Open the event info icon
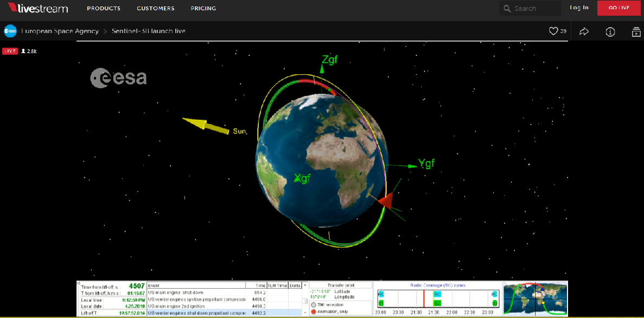Image resolution: width=644 pixels, height=318 pixels. (x=610, y=31)
